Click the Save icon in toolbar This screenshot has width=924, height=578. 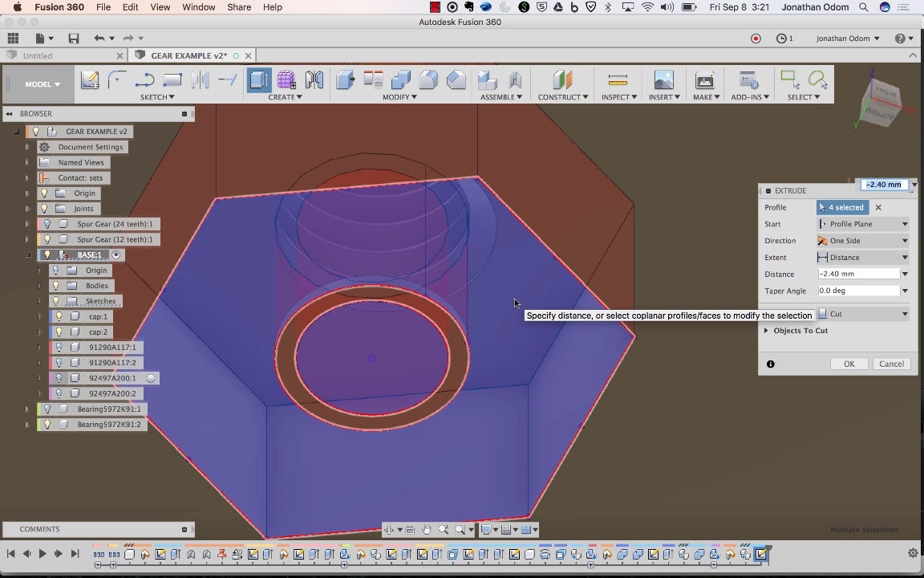coord(74,39)
